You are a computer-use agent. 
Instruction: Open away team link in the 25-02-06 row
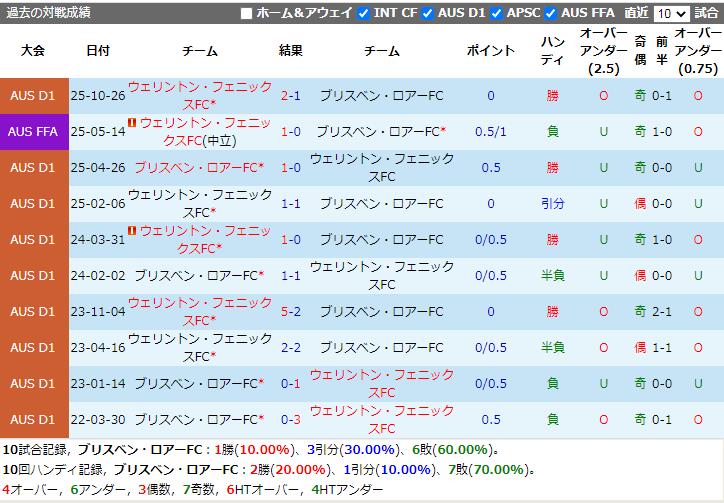[381, 204]
